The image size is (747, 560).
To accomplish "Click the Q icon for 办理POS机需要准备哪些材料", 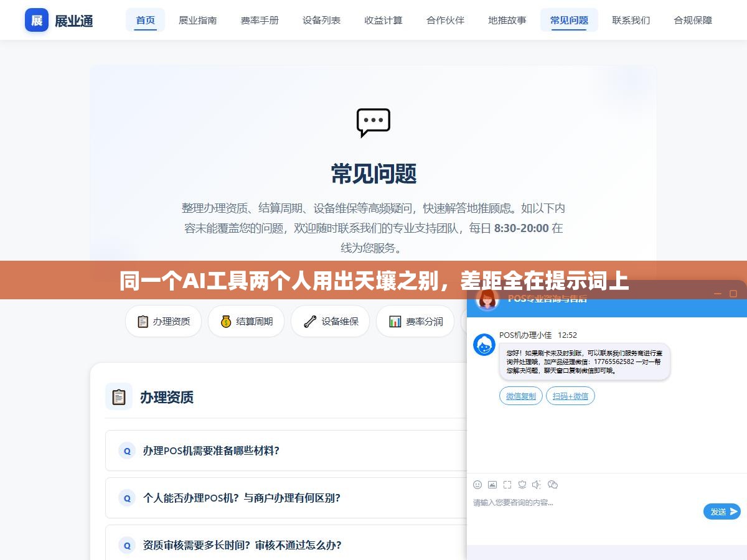I will coord(127,451).
